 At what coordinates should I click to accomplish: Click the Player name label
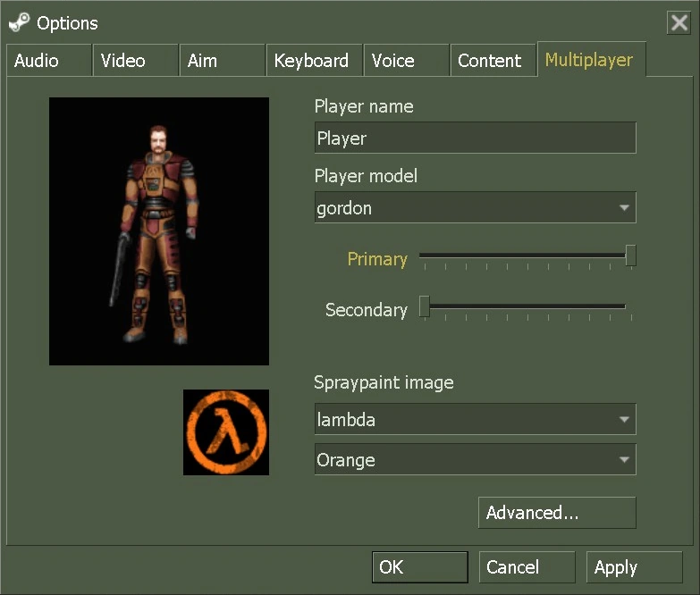pyautogui.click(x=364, y=106)
